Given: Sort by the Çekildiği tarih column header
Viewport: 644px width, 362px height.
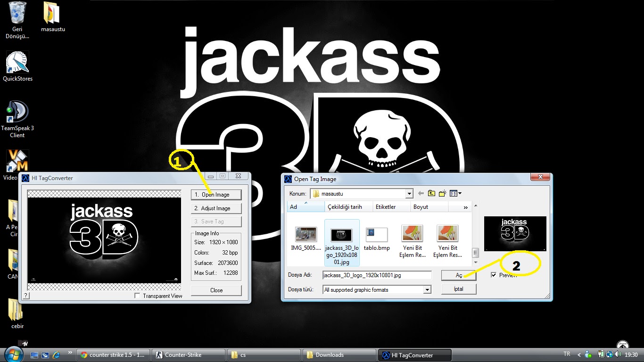Looking at the screenshot, I should pos(348,207).
